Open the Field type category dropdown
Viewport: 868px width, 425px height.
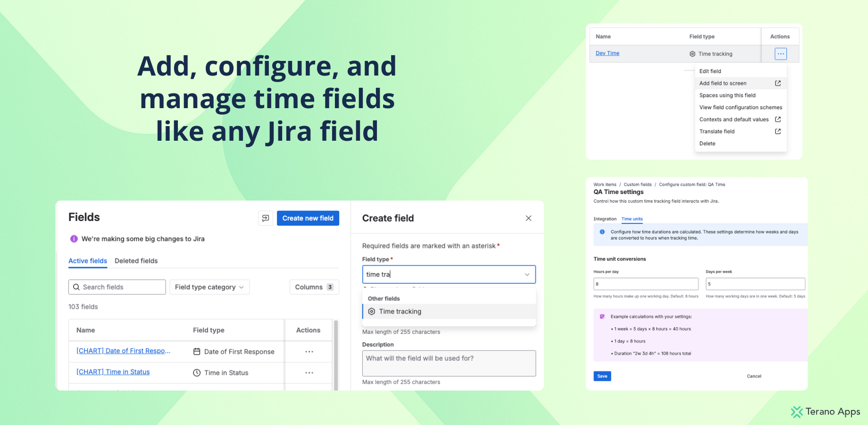point(209,287)
